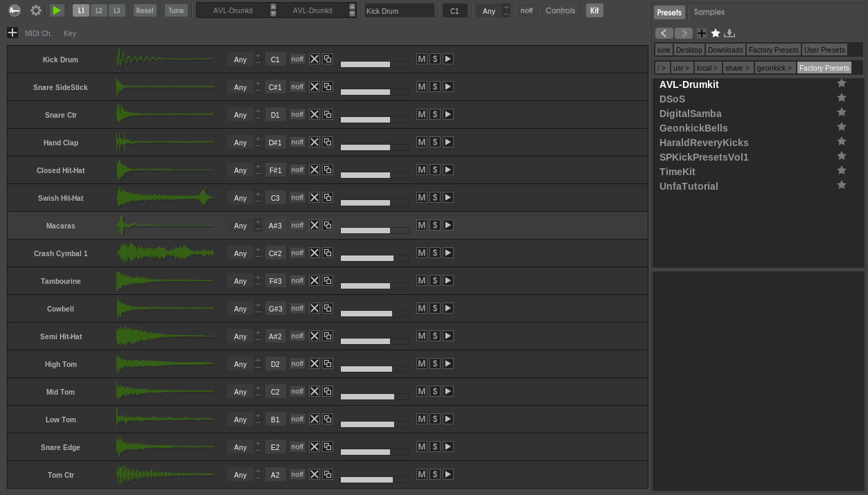Load the TimeKit preset
This screenshot has height=495, width=868.
tap(677, 172)
